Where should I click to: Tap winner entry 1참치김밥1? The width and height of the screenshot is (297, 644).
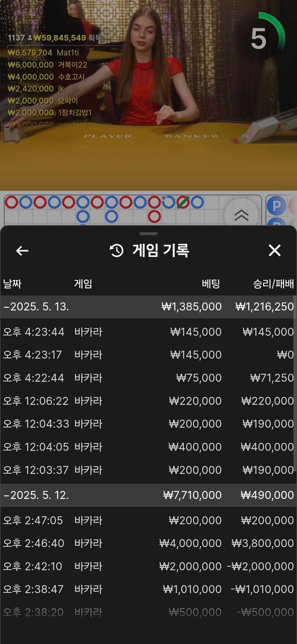(x=50, y=113)
